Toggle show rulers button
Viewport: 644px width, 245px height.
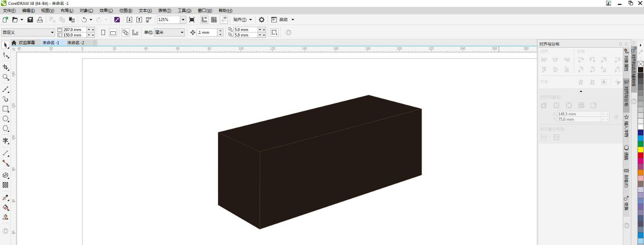click(x=204, y=20)
